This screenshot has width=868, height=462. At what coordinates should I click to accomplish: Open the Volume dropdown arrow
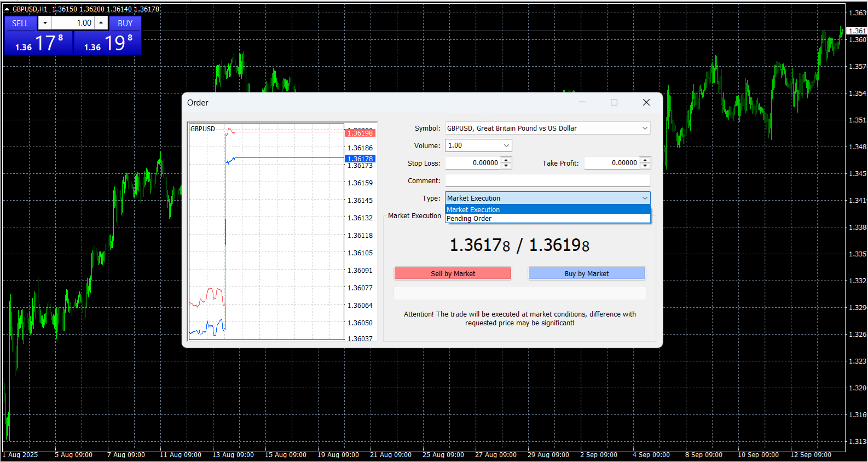point(506,145)
